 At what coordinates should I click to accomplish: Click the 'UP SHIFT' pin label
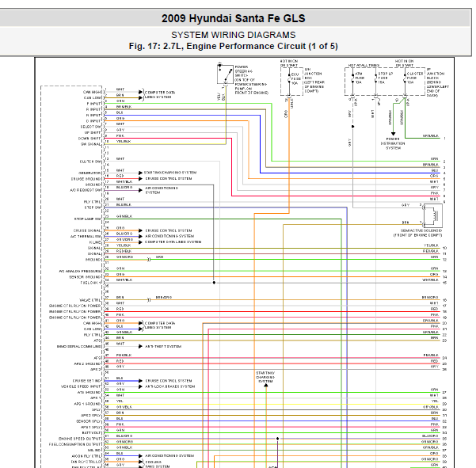click(x=93, y=132)
